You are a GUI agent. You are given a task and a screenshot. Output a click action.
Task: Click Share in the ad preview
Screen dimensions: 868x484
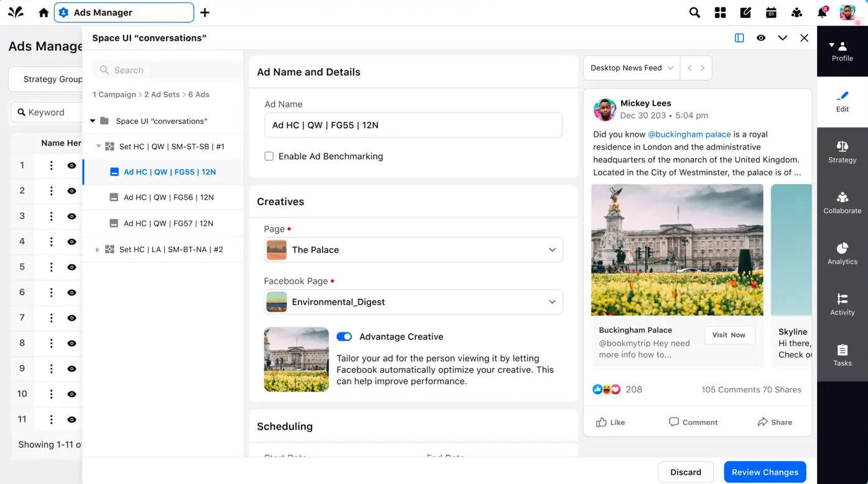pos(775,422)
